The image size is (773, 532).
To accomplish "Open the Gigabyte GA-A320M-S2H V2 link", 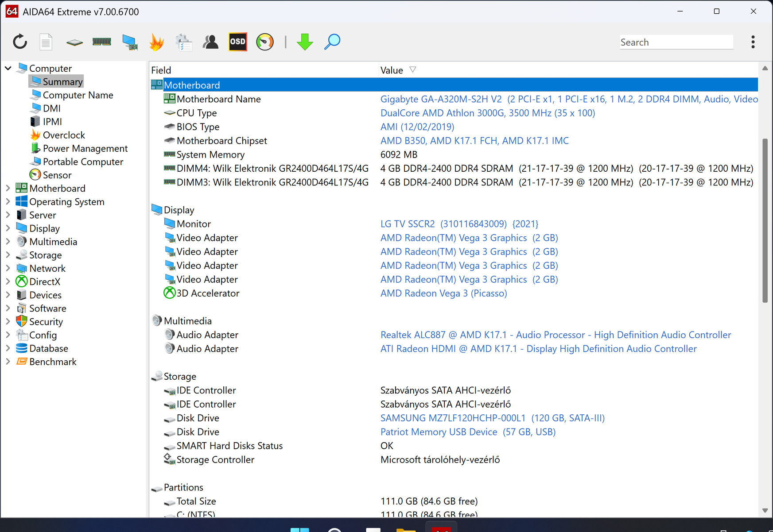I will coord(569,99).
